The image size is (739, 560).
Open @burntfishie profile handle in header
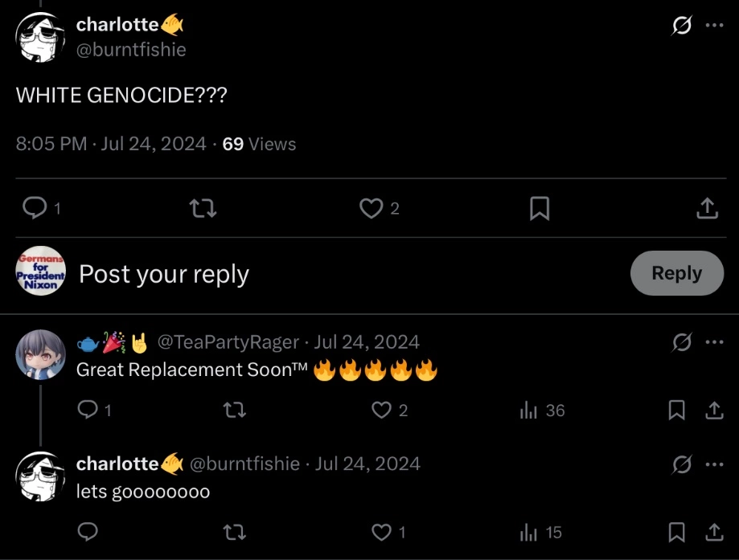[x=131, y=50]
